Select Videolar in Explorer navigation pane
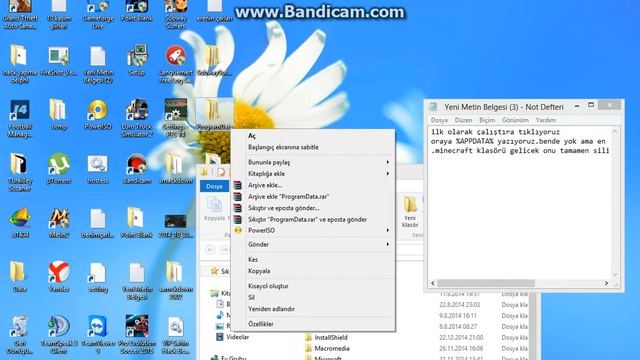The image size is (640, 360). pos(233,337)
